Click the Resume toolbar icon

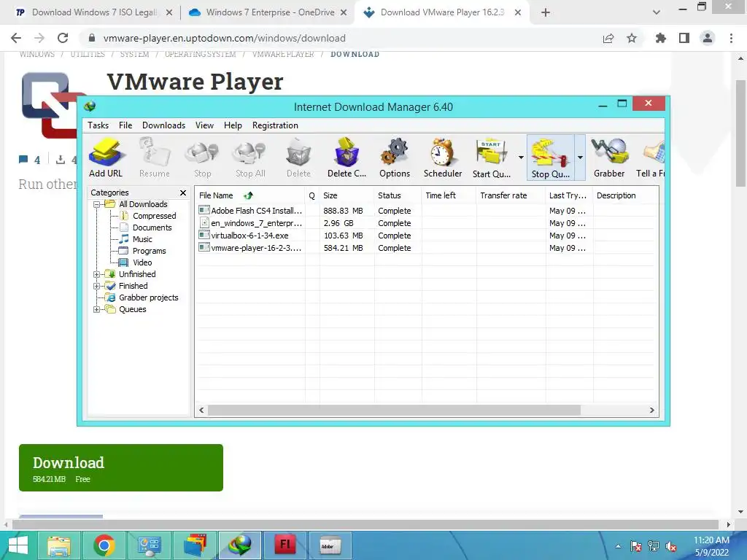point(155,157)
